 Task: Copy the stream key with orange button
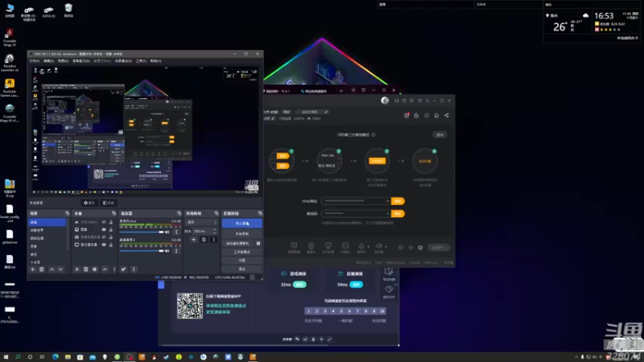point(398,214)
